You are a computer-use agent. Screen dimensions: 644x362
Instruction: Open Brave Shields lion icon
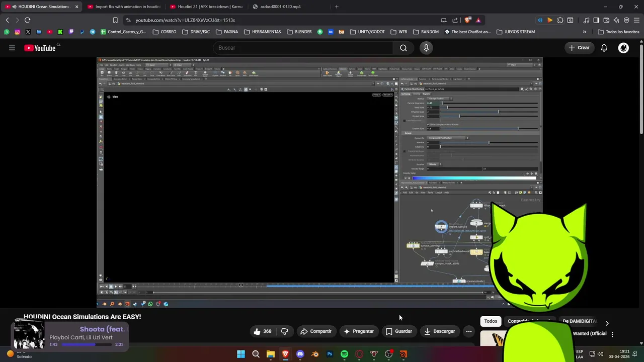click(467, 20)
